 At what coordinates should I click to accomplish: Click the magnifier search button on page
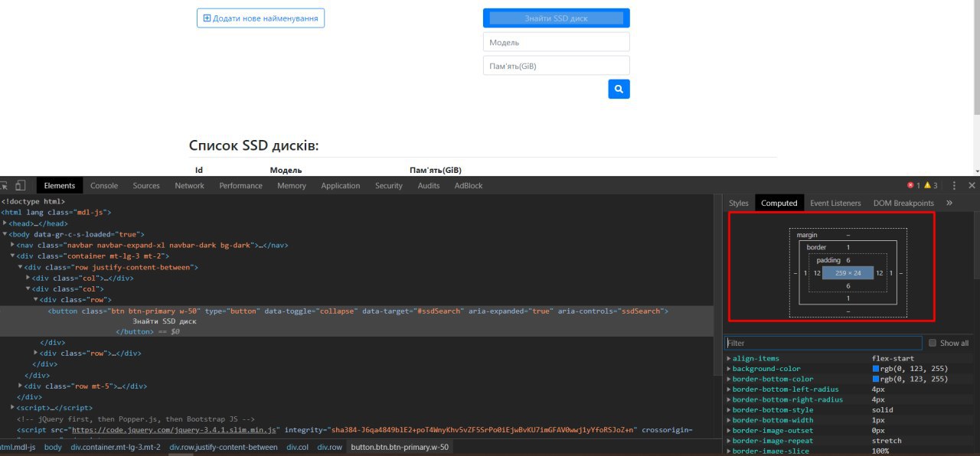click(619, 89)
